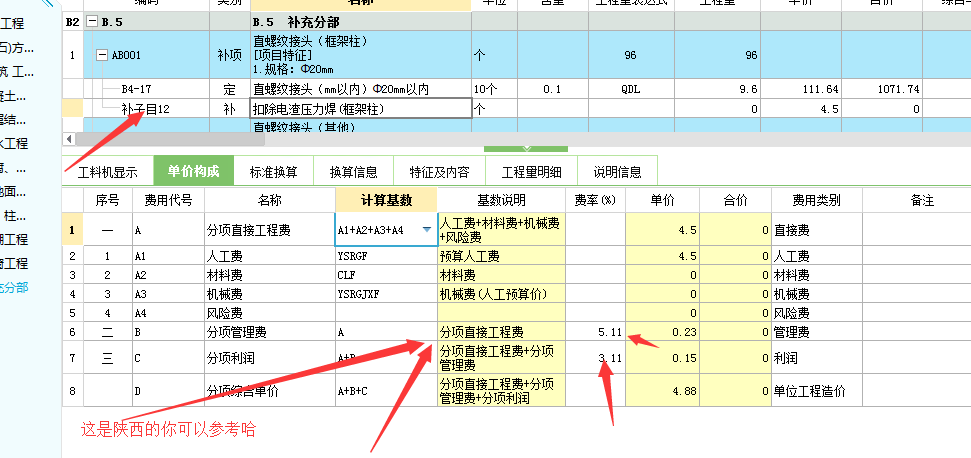Click the 1071.74 total price cell
Viewport: 971px width, 458px height.
coord(882,89)
